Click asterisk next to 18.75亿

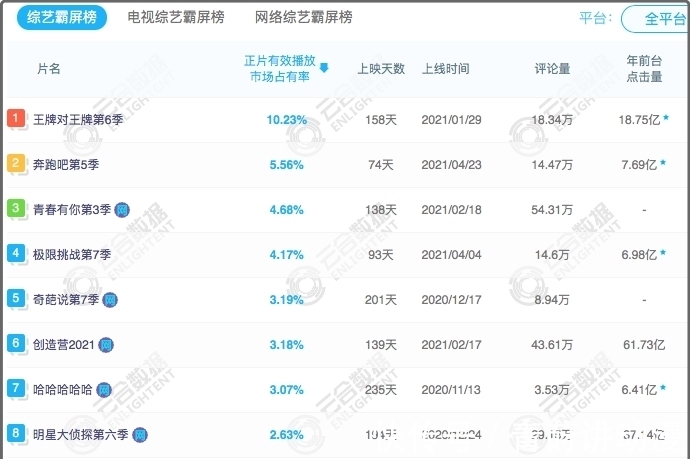[x=666, y=118]
